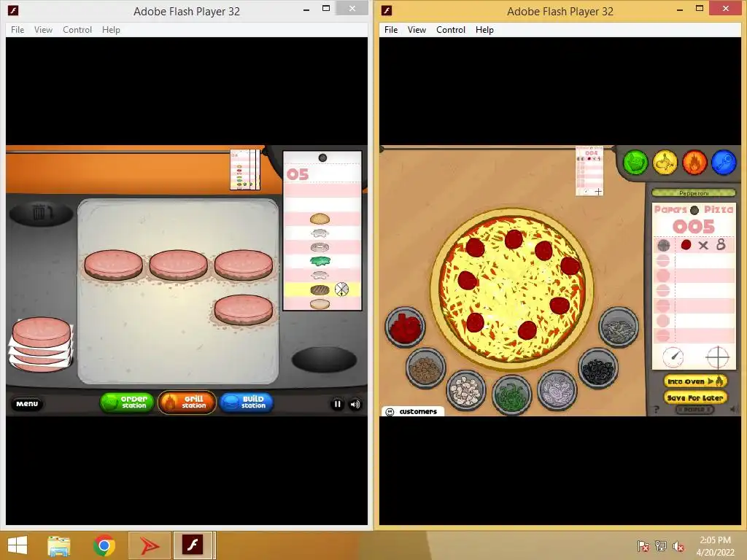The image size is (747, 560).
Task: Open the Action Center flag in system tray
Action: tap(643, 546)
